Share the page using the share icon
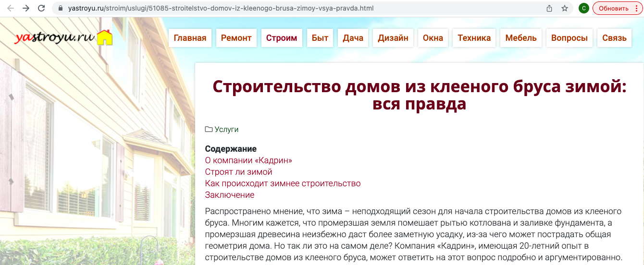The height and width of the screenshot is (265, 644). point(549,8)
